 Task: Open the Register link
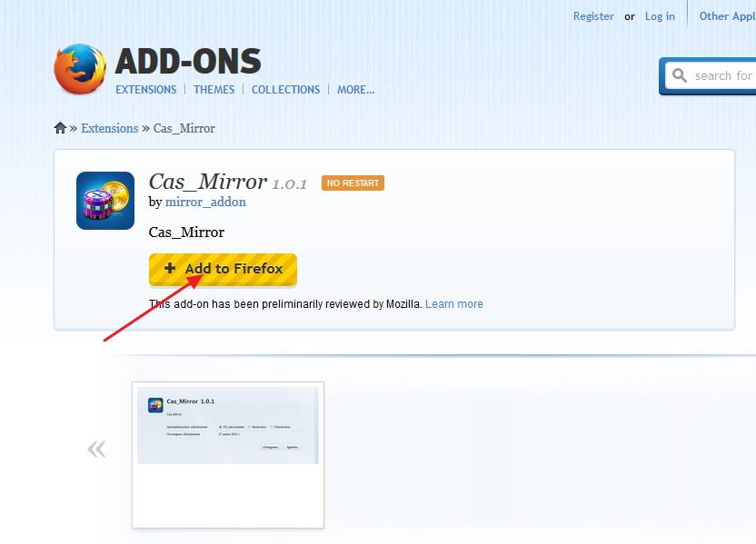pyautogui.click(x=593, y=15)
